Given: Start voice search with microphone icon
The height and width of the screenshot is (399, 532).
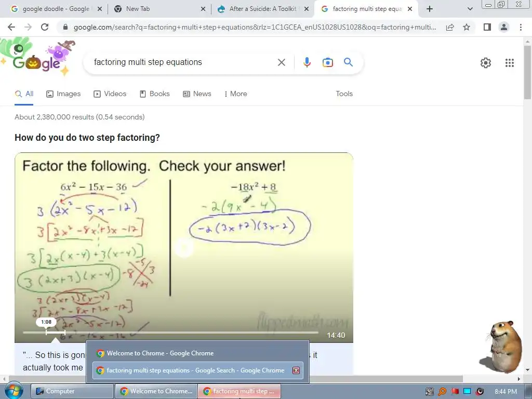Looking at the screenshot, I should click(x=307, y=62).
